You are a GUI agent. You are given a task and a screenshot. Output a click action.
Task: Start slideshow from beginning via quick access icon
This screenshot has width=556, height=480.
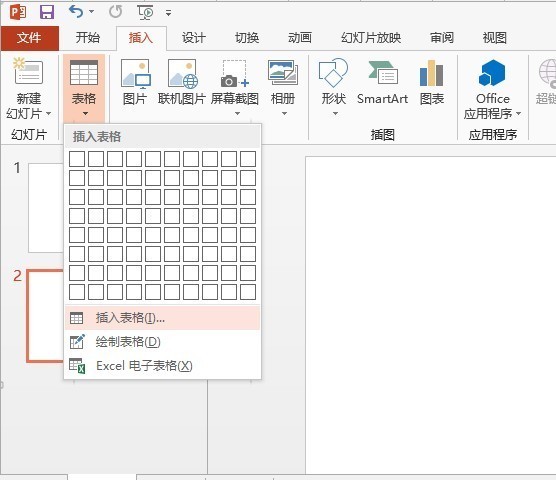145,13
